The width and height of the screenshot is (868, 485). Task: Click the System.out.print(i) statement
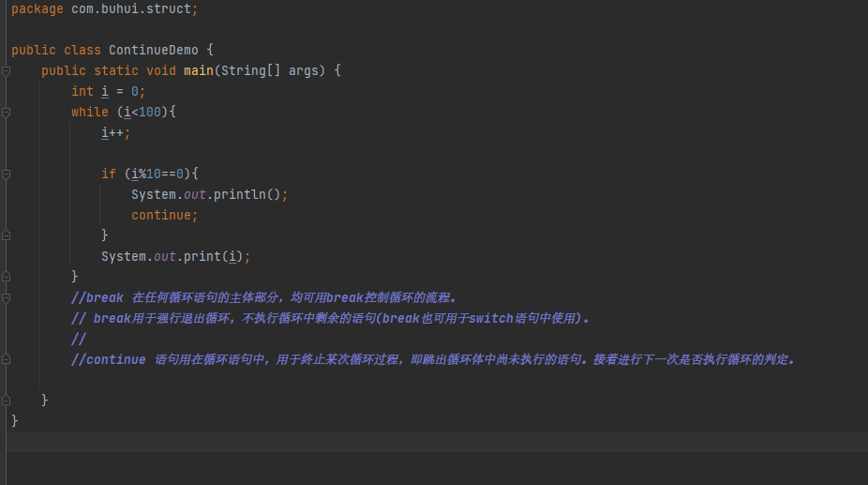tap(176, 256)
